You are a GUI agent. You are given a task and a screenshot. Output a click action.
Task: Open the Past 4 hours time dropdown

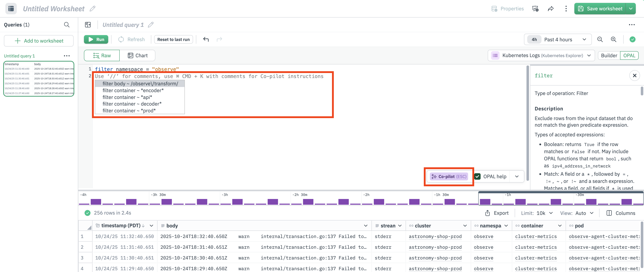[x=558, y=39]
